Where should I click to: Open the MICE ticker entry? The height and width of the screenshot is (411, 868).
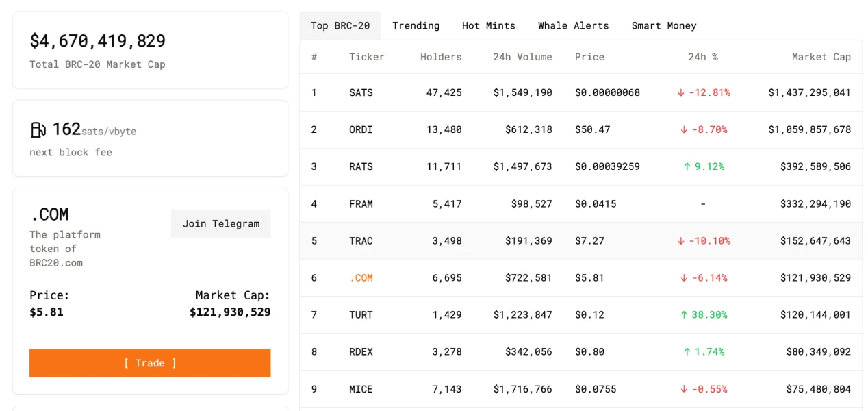point(361,389)
